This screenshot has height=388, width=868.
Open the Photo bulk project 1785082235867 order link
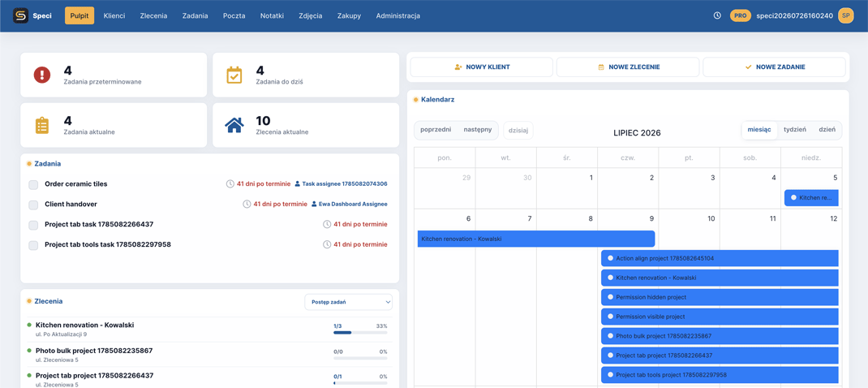pos(94,351)
